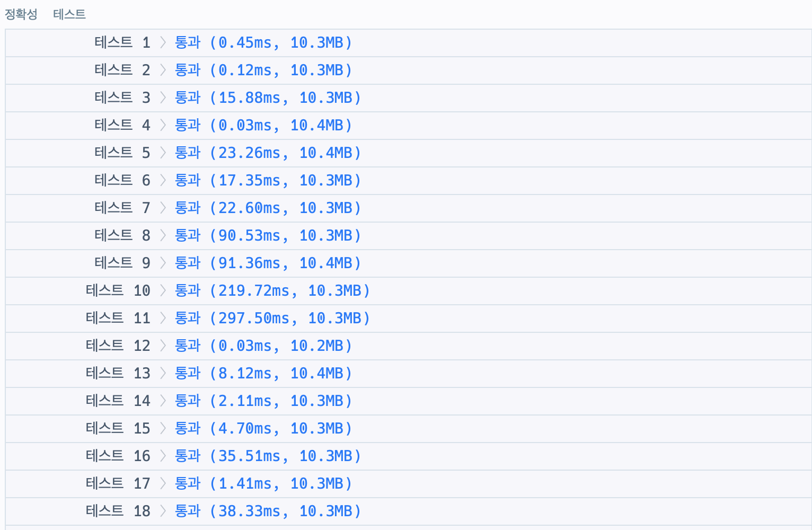Select the 테스트 9 label

[122, 263]
